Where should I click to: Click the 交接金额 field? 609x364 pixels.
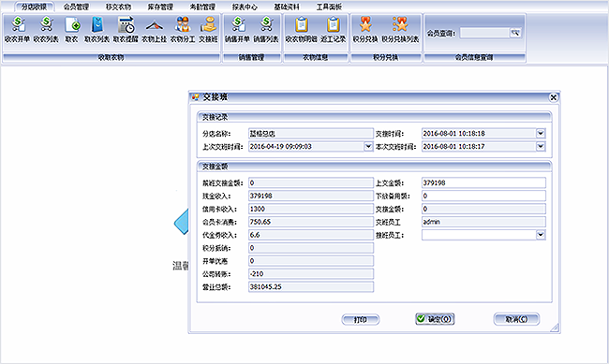[483, 209]
